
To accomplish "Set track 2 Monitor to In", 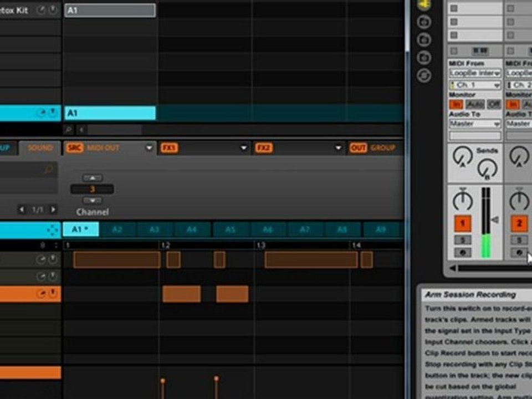I will [513, 104].
